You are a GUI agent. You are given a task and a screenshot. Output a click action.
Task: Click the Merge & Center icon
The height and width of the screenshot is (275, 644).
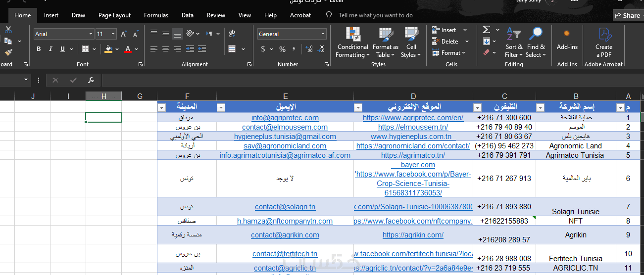[232, 49]
